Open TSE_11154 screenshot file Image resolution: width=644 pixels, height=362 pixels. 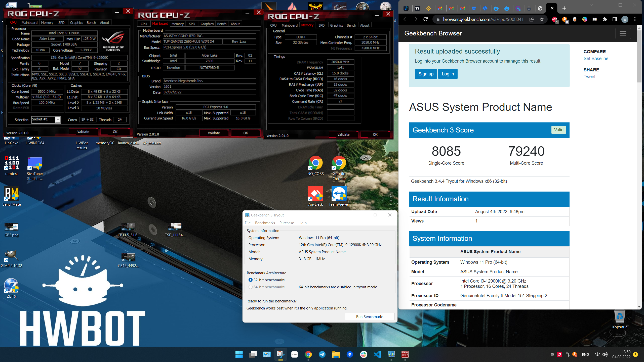tap(175, 230)
